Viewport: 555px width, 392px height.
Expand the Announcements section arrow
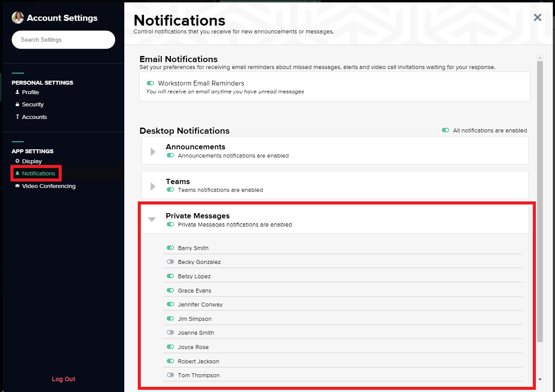(x=153, y=152)
